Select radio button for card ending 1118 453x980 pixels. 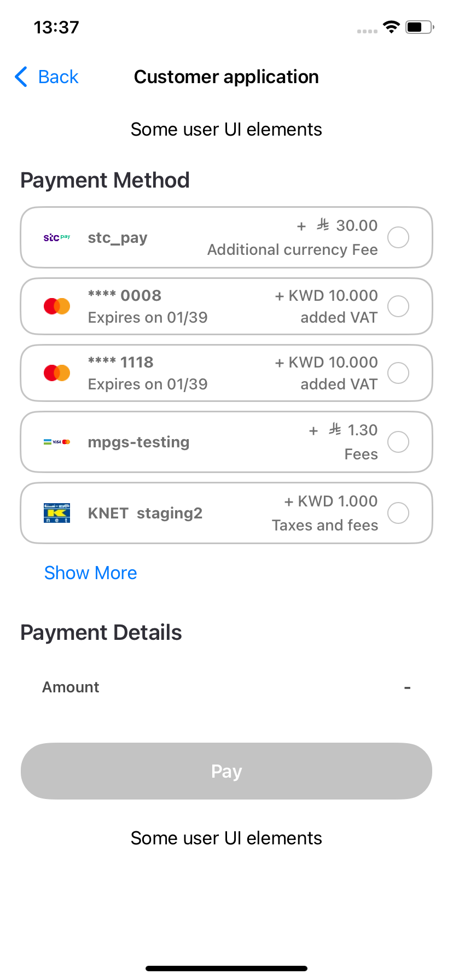pyautogui.click(x=398, y=373)
